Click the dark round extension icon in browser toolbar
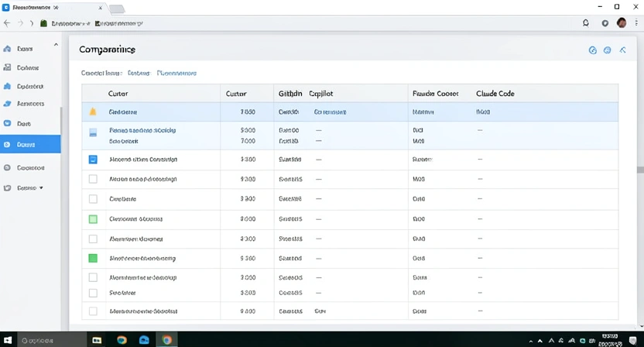 point(605,23)
